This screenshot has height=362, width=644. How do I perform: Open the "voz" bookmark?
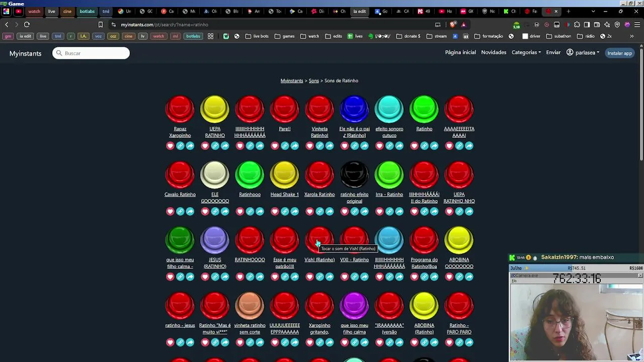click(98, 36)
